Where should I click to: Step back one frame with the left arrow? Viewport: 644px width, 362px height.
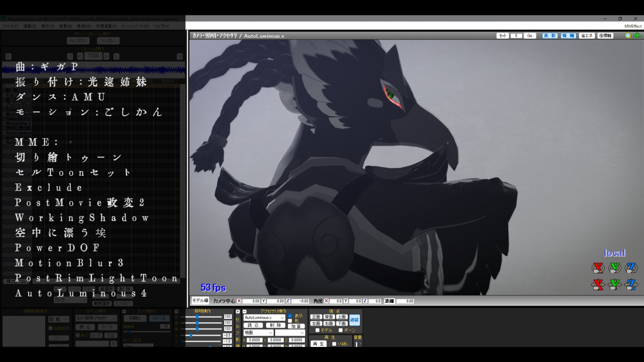[x=80, y=56]
